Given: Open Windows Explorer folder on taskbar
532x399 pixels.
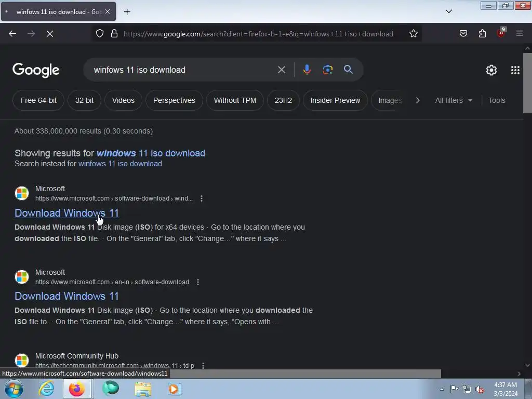Looking at the screenshot, I should (143, 390).
